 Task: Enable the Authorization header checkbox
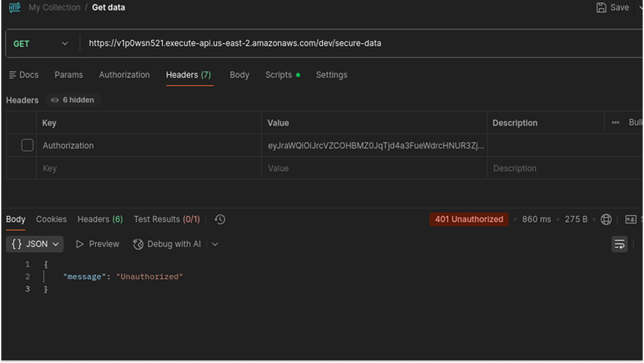(x=27, y=145)
